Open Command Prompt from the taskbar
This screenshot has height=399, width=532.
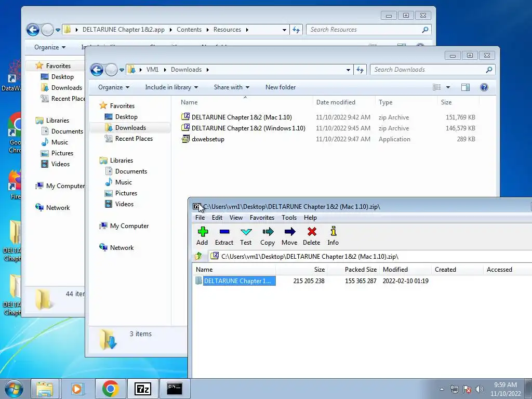175,389
